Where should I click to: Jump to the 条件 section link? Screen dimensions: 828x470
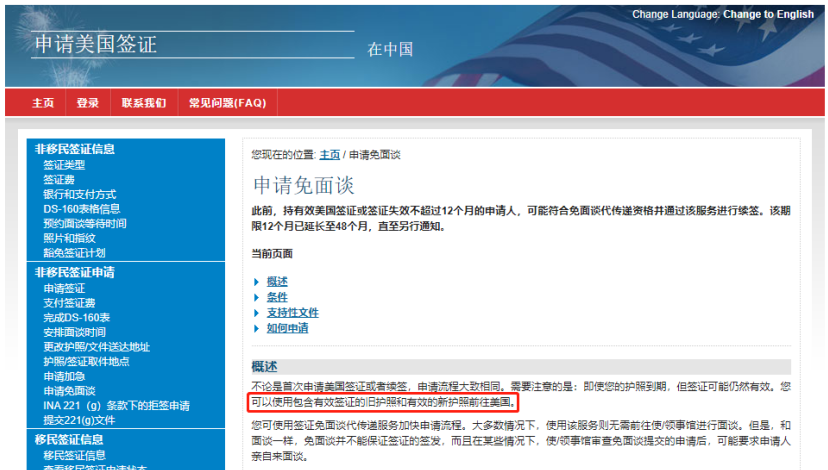277,297
